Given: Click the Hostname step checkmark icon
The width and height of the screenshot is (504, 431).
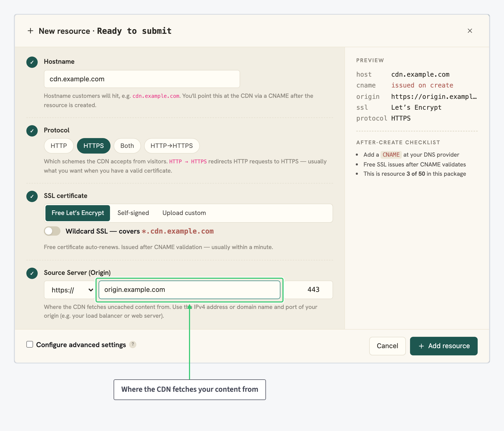Looking at the screenshot, I should click(x=32, y=62).
